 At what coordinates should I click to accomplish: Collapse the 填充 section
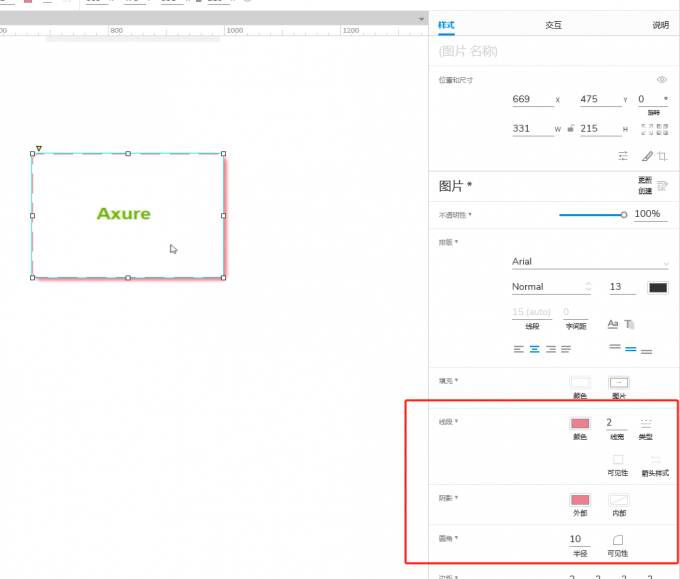click(x=448, y=381)
